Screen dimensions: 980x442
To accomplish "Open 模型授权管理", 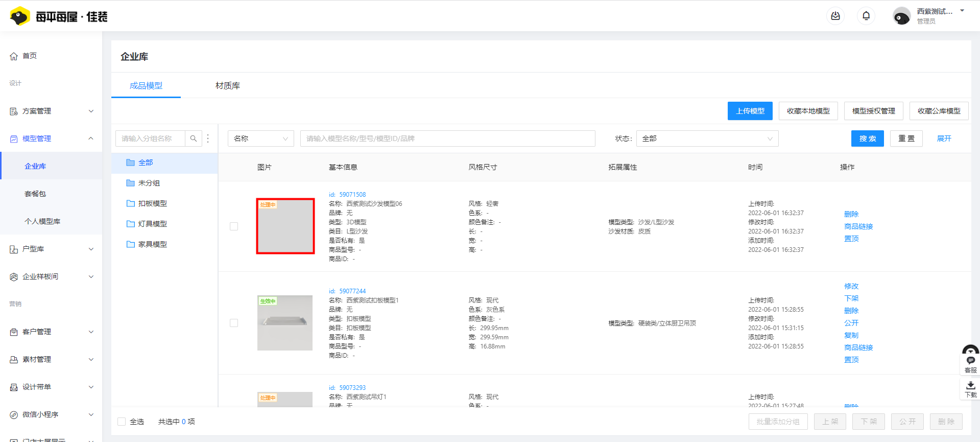I will pos(874,111).
